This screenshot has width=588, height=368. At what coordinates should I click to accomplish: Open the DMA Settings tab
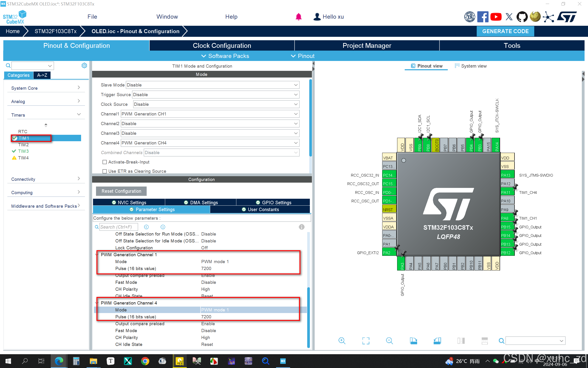click(201, 202)
